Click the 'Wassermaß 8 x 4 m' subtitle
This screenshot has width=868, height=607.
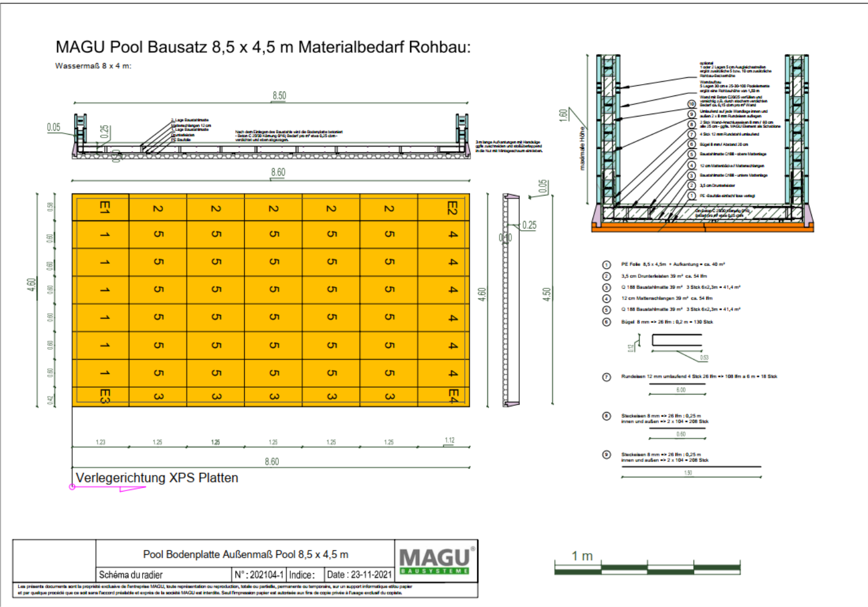click(93, 66)
